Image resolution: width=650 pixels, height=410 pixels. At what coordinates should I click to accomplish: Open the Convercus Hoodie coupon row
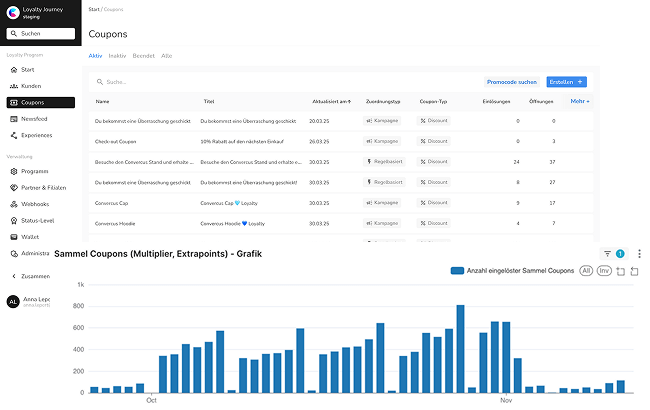341,223
